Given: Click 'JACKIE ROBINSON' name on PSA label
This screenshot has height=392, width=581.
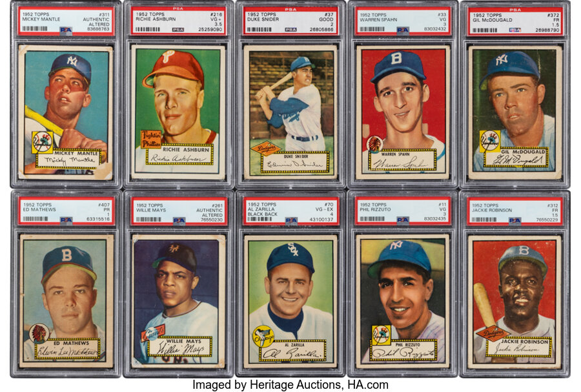Looking at the screenshot, I should coord(492,210).
